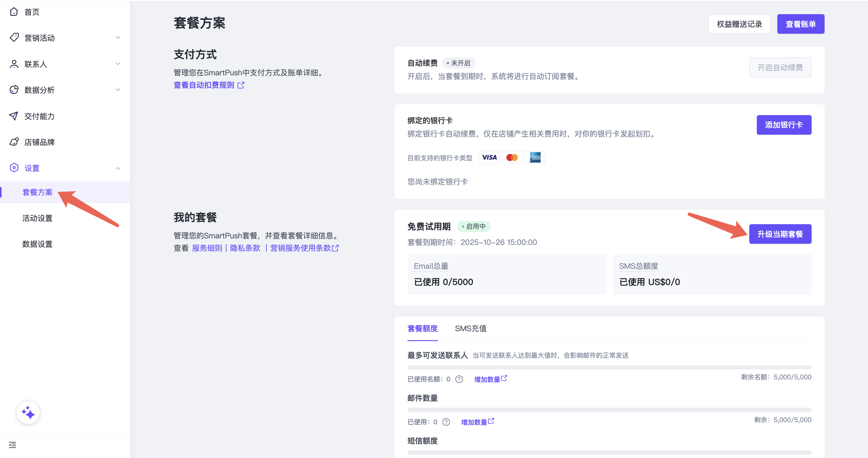868x458 pixels.
Task: Click the 升级当期套餐 button
Action: pyautogui.click(x=780, y=234)
